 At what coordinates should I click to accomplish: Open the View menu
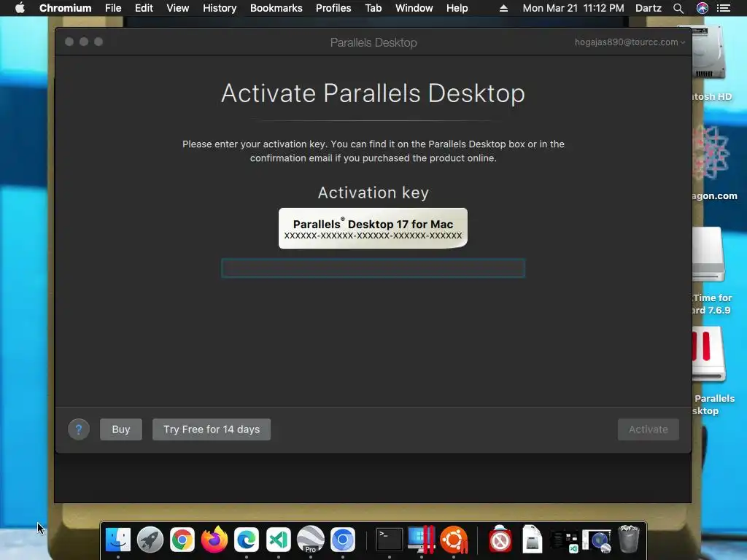(x=178, y=8)
